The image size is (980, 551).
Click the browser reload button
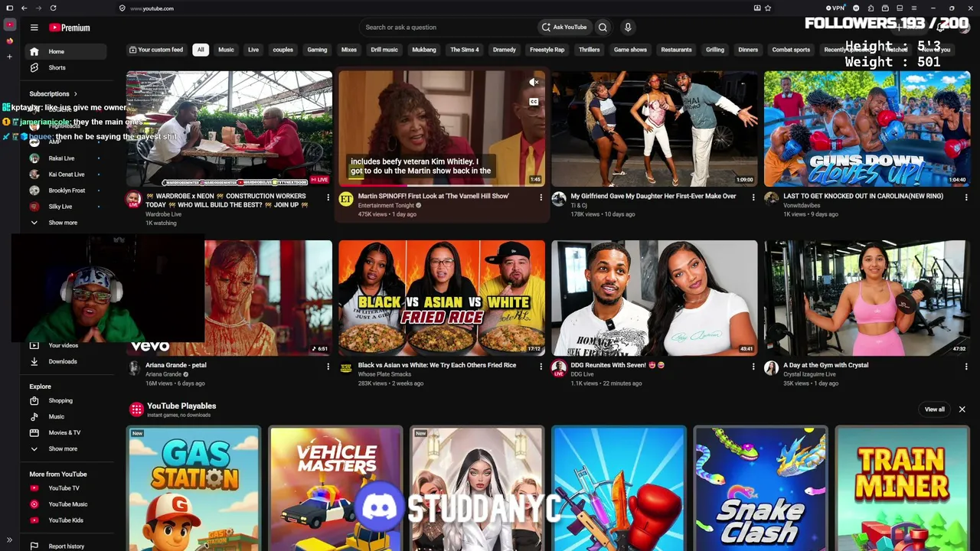tap(53, 8)
